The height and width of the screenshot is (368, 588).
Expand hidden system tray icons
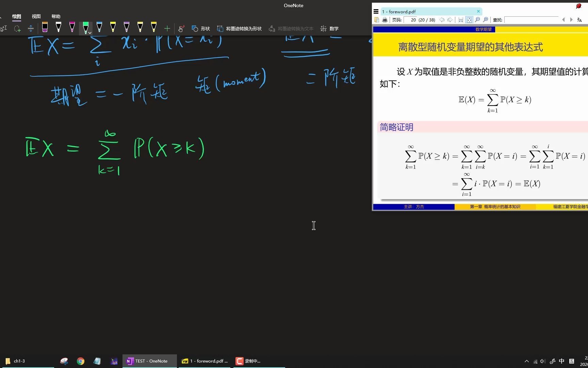tap(527, 361)
